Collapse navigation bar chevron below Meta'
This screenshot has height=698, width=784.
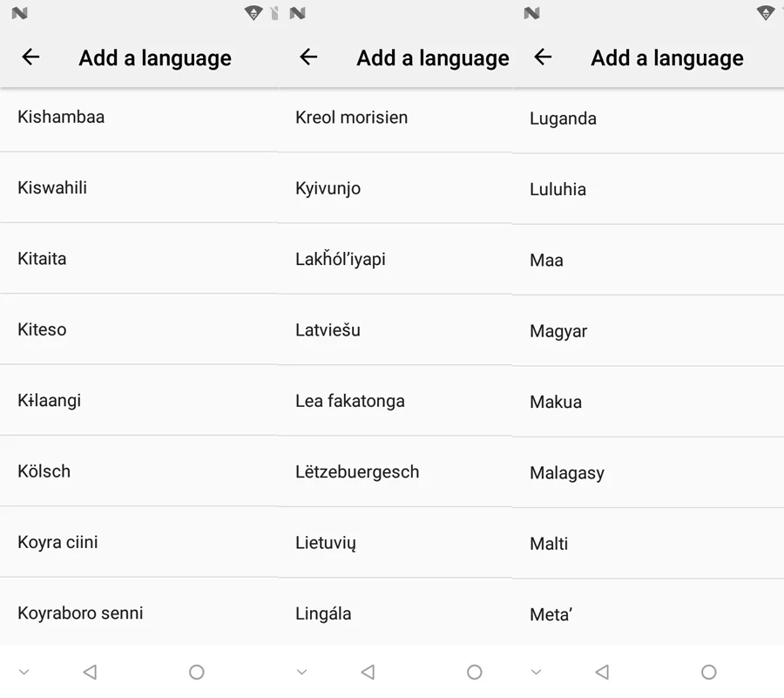coord(536,672)
